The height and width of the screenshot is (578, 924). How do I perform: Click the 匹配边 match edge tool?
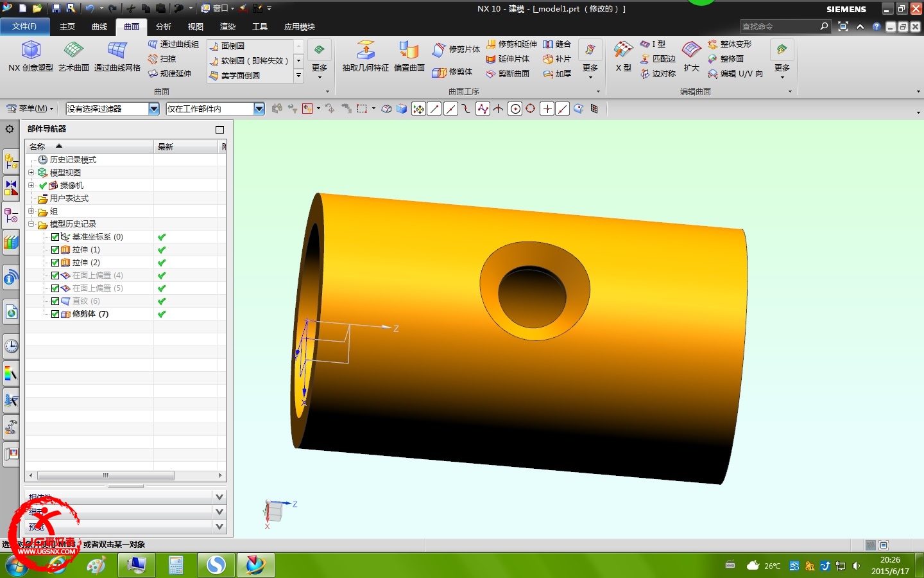[x=658, y=59]
